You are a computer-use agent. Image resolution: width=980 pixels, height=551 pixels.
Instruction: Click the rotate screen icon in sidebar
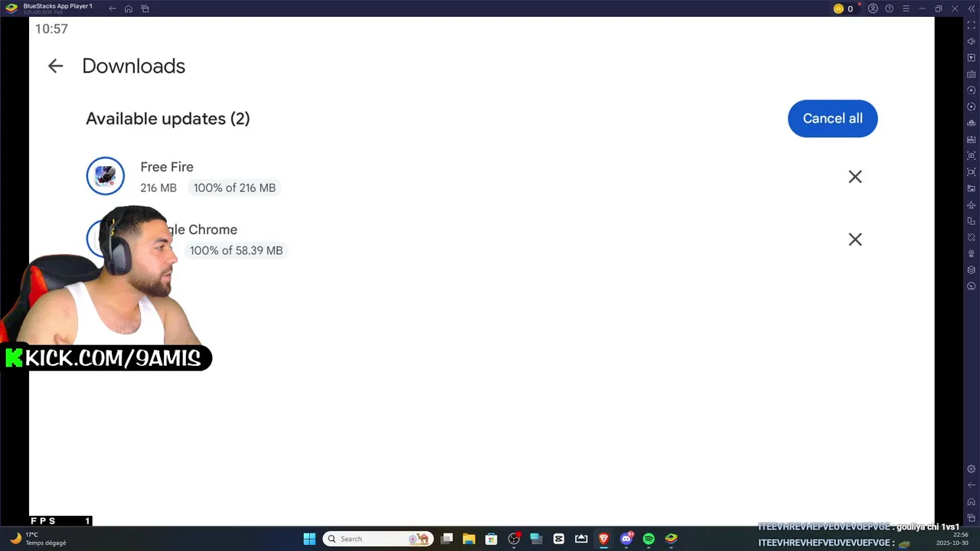click(972, 221)
